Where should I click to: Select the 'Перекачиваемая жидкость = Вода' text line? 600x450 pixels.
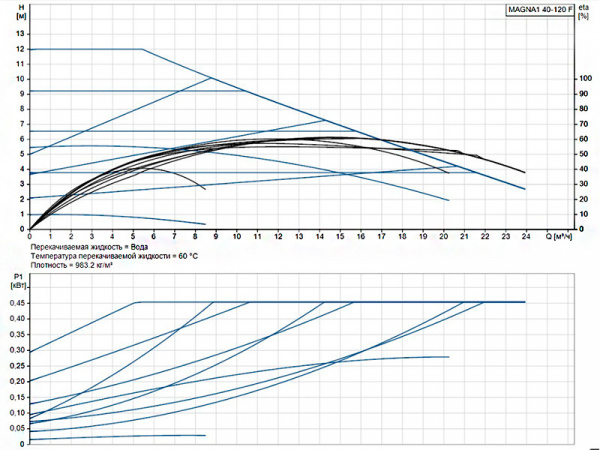point(89,246)
